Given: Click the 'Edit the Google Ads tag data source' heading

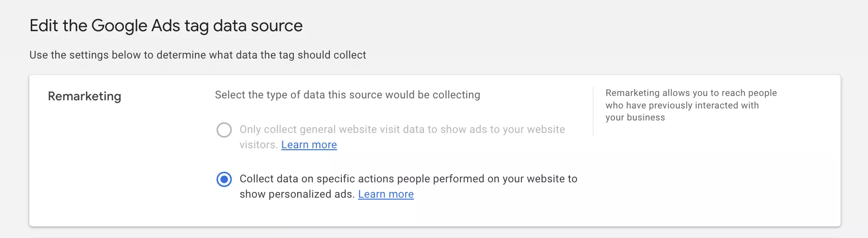Looking at the screenshot, I should point(166,26).
